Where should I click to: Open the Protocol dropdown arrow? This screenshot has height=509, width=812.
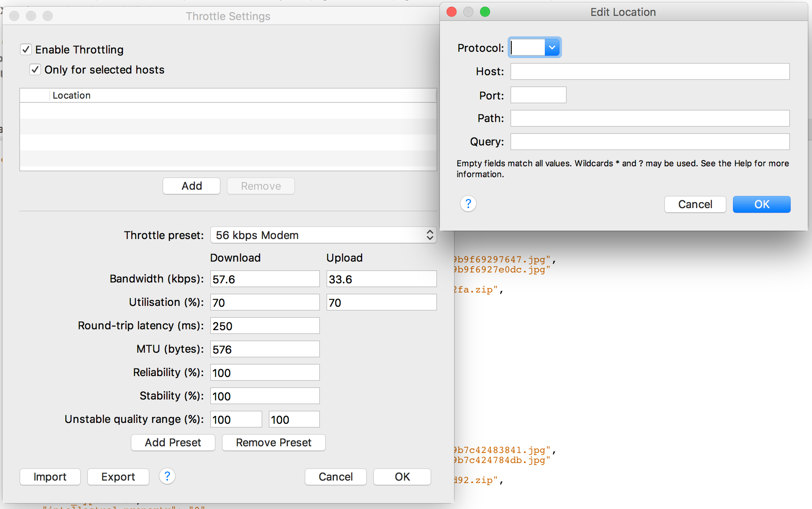pyautogui.click(x=552, y=47)
